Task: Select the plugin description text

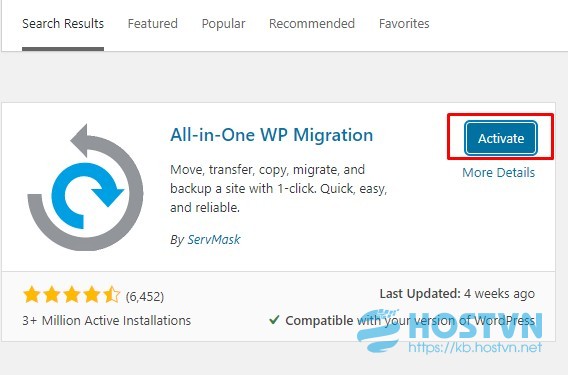Action: 278,188
